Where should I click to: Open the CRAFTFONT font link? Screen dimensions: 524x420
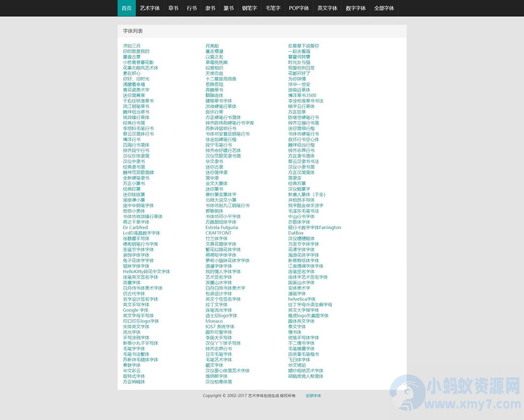point(218,233)
